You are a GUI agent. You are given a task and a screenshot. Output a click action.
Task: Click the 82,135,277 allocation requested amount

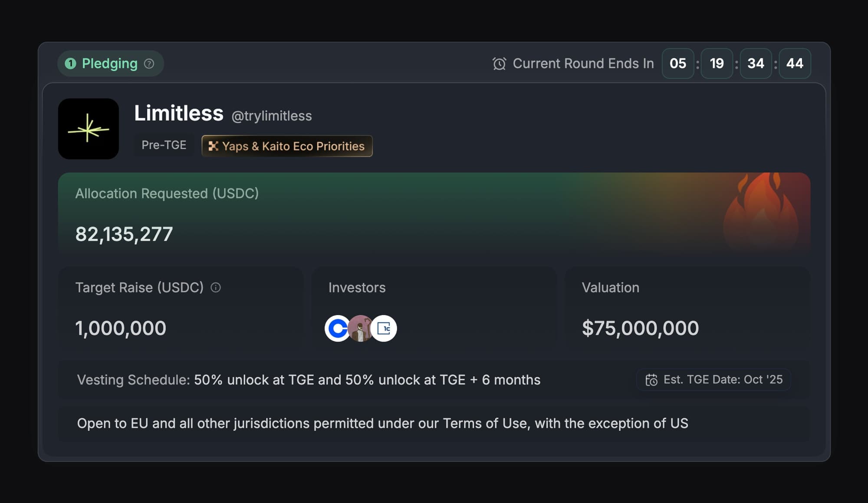pos(124,234)
